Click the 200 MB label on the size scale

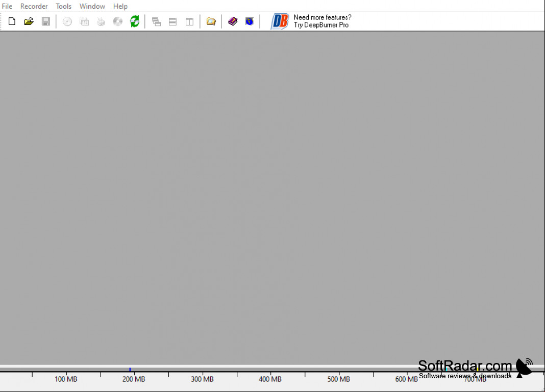134,379
